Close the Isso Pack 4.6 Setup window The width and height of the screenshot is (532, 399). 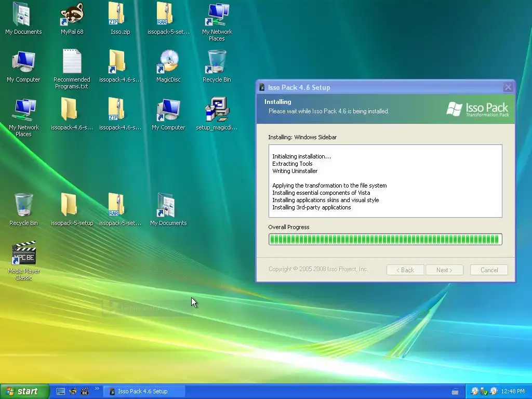(508, 87)
